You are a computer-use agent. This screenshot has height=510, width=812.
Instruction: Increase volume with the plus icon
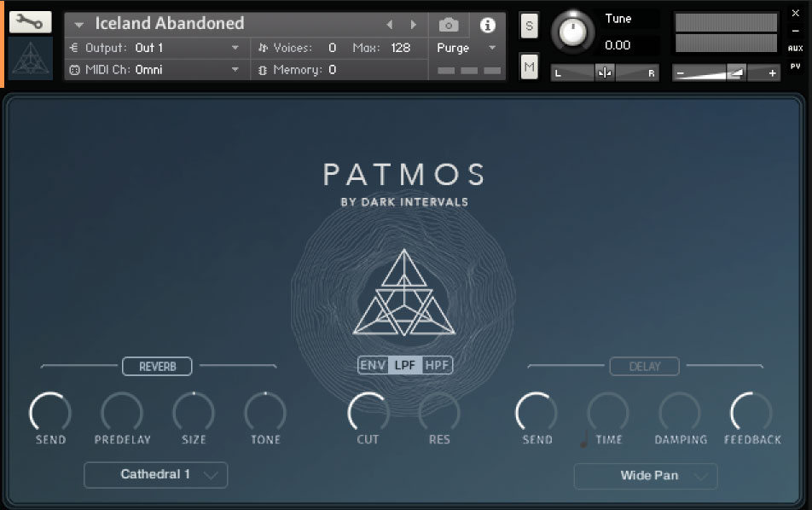(x=772, y=73)
